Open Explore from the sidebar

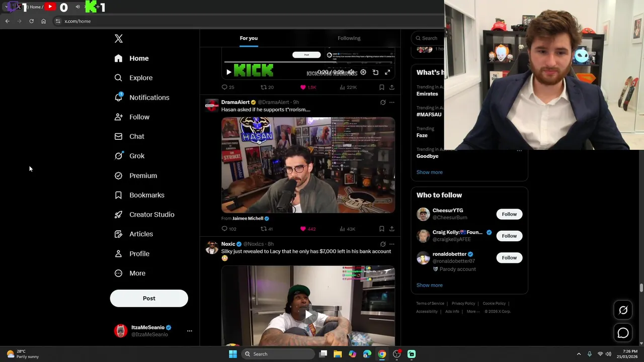point(133,78)
